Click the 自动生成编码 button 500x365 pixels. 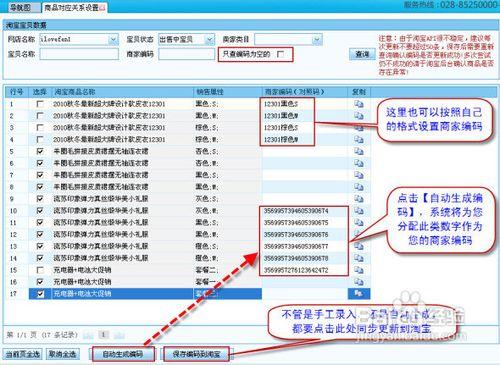[123, 354]
